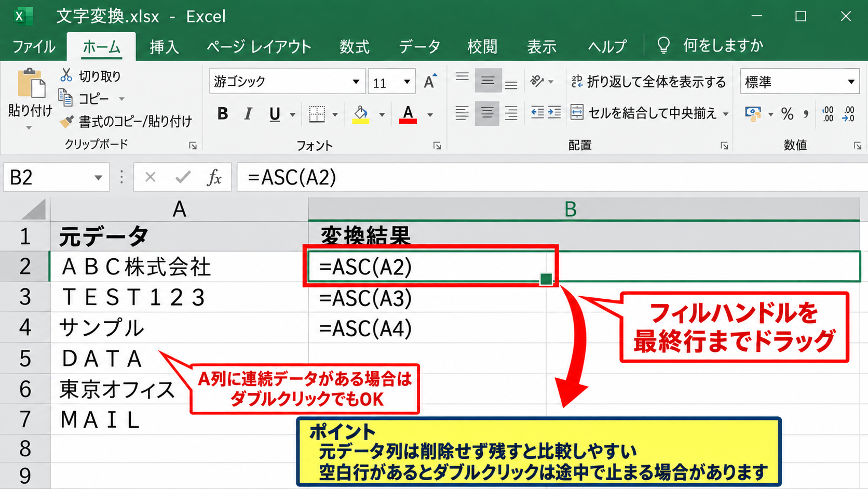Click cell containing ＴＥＳＴ１２３
The image size is (868, 489).
pos(179,297)
